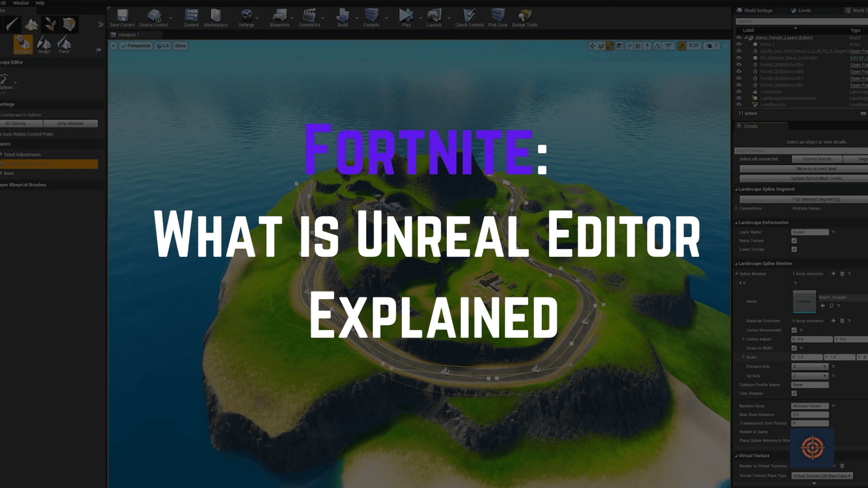Open the Help menu

coord(40,3)
